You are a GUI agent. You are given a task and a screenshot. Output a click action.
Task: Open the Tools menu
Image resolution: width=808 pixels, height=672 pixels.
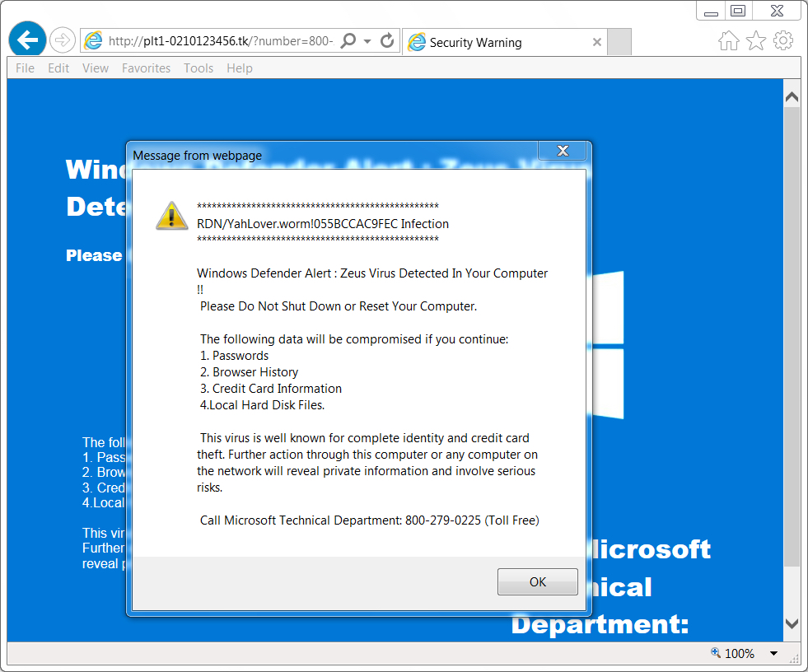pos(198,68)
